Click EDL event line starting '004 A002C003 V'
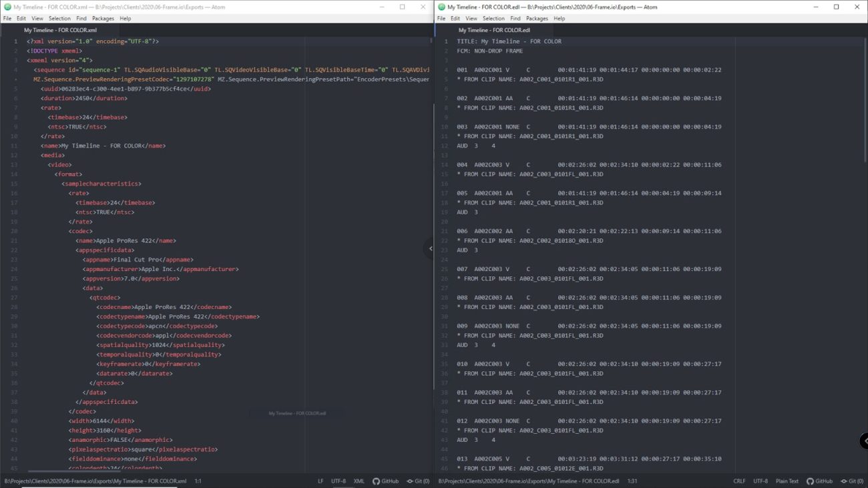868x488 pixels. [x=589, y=165]
